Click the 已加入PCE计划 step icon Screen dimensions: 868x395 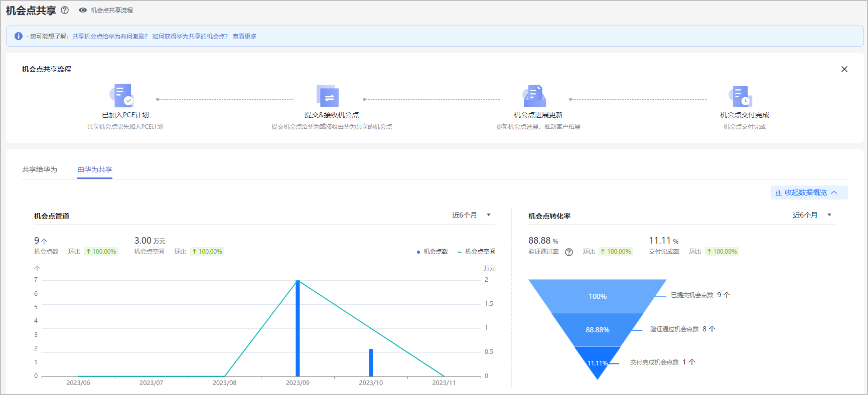tap(122, 96)
